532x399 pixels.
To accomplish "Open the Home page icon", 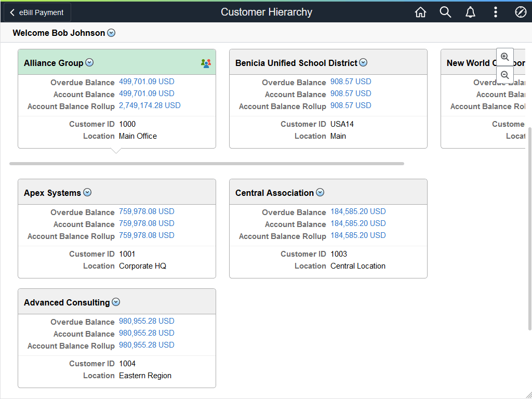I will click(420, 11).
